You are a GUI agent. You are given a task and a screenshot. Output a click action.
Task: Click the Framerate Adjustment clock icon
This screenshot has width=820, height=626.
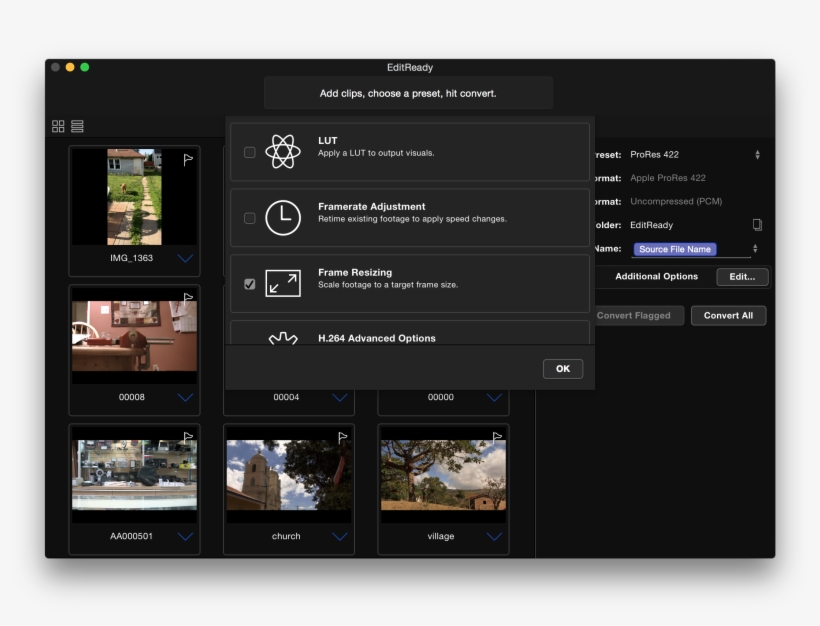pos(282,216)
